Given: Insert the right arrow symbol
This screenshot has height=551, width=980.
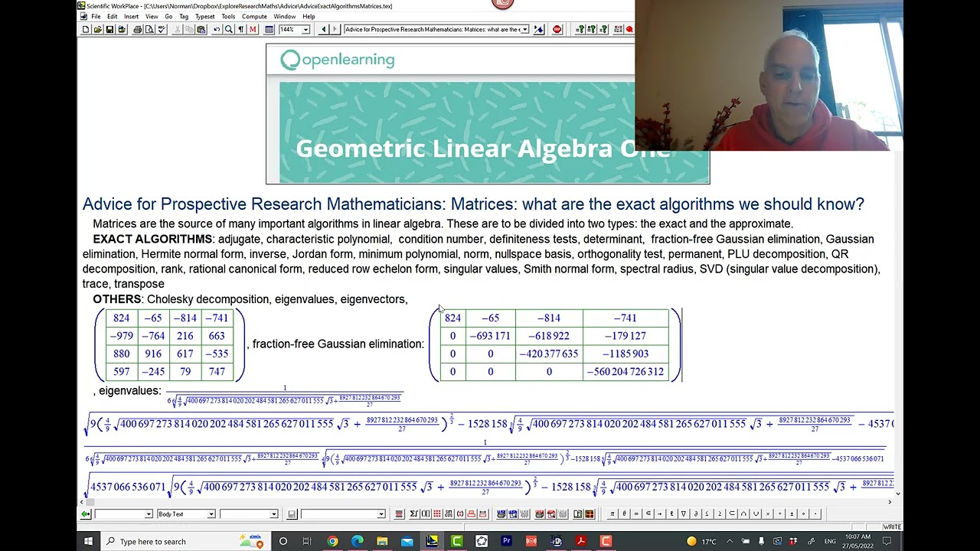Looking at the screenshot, I should 660,514.
